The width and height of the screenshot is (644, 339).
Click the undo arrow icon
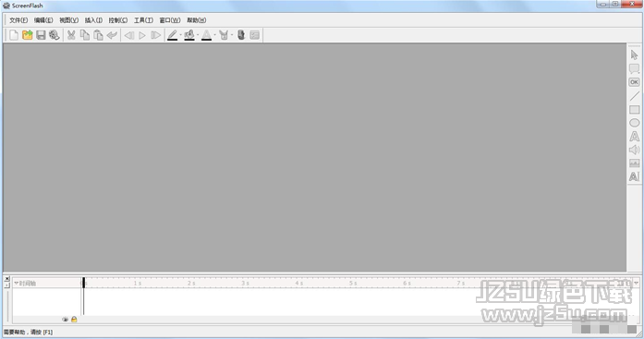pos(112,35)
